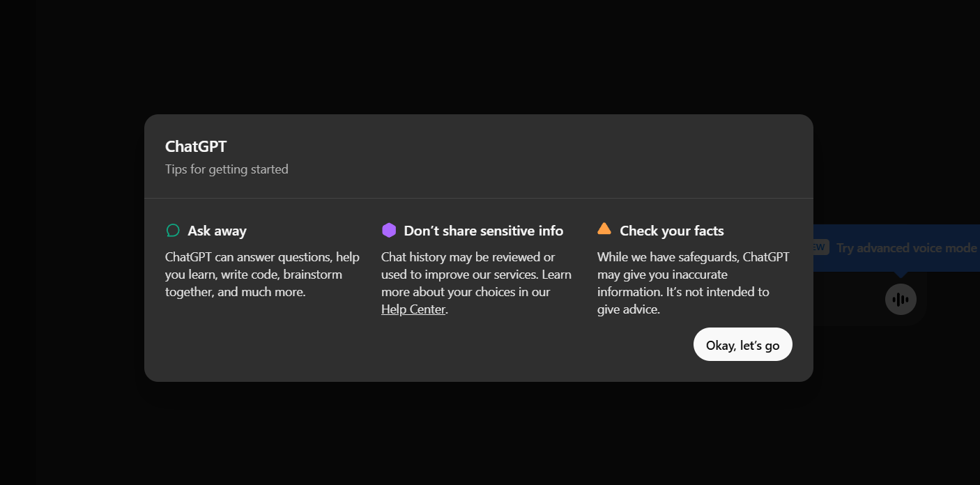980x485 pixels.
Task: Select the "Check your facts" heading
Action: (x=671, y=231)
